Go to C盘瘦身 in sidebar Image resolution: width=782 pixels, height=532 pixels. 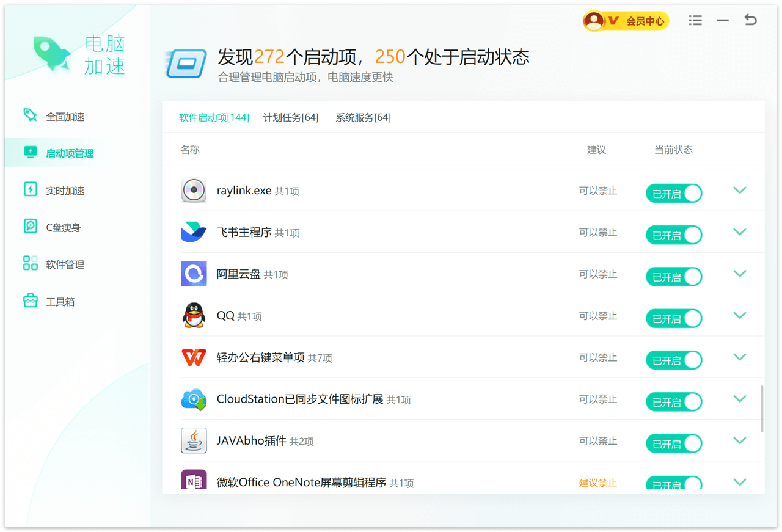click(x=63, y=228)
